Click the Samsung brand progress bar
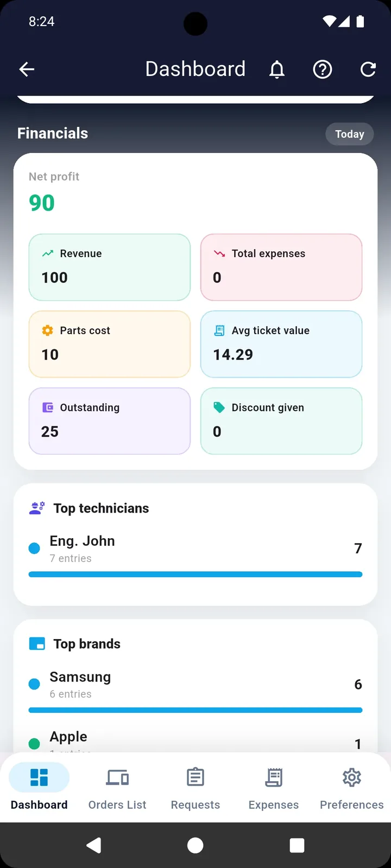The height and width of the screenshot is (868, 391). [195, 710]
